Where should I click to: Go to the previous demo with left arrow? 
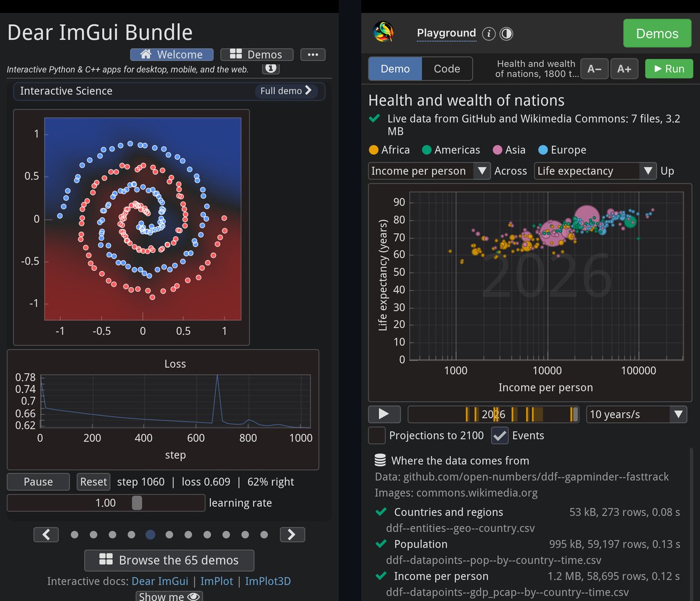point(46,534)
